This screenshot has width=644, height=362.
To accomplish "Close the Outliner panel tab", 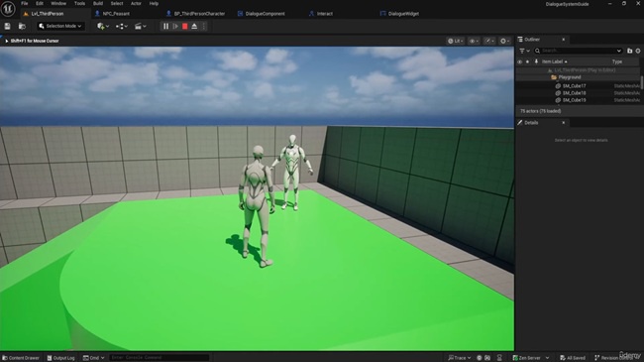I will (x=563, y=40).
